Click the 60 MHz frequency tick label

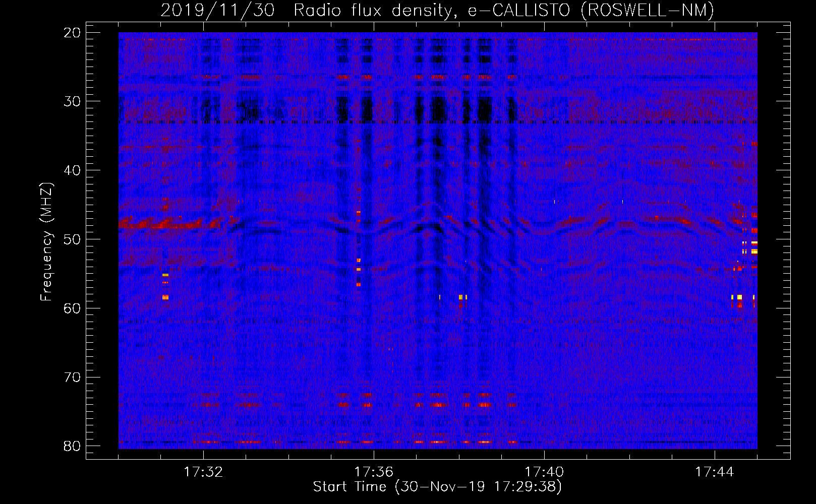[x=73, y=308]
